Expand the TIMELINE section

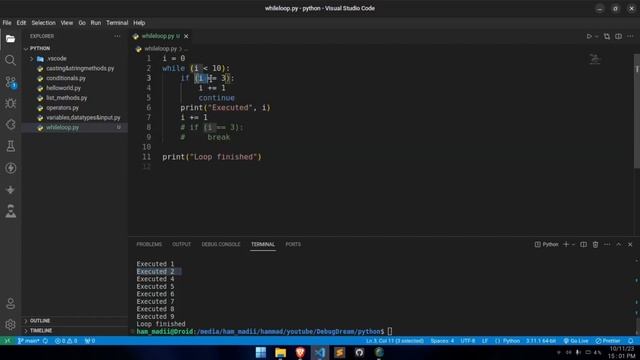click(x=41, y=331)
